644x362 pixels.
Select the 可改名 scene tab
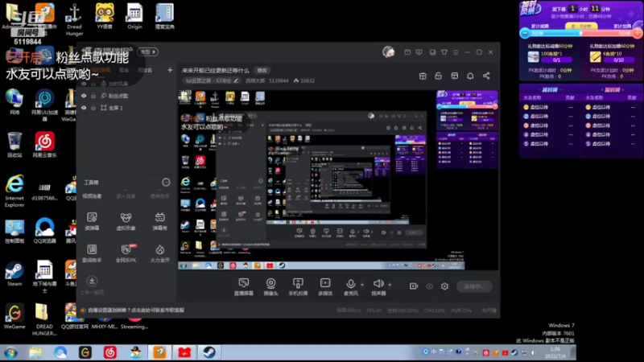pyautogui.click(x=145, y=70)
